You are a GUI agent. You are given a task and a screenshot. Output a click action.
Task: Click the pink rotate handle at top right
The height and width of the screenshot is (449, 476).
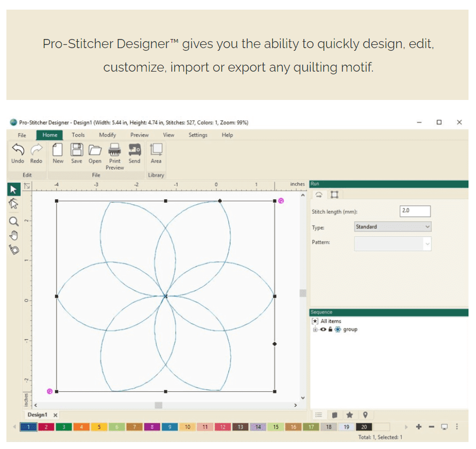coord(281,201)
